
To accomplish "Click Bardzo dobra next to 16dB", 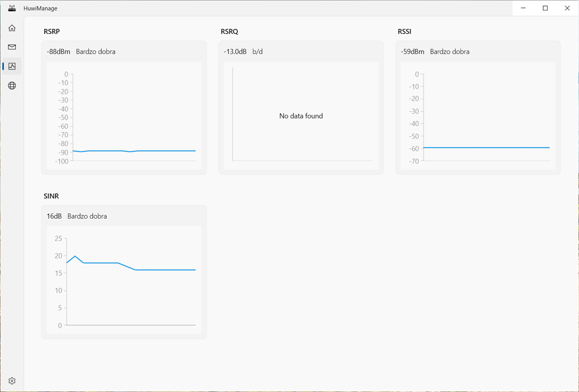I will [87, 216].
